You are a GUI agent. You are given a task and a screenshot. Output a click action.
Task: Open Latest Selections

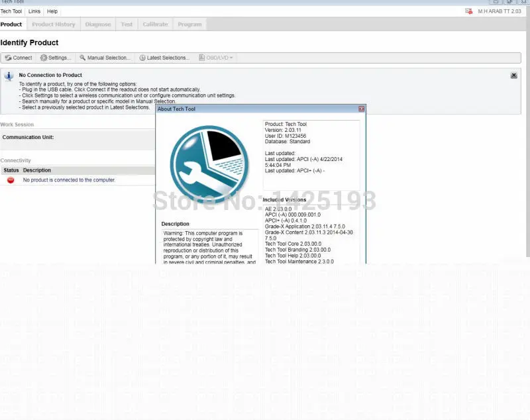[x=164, y=58]
